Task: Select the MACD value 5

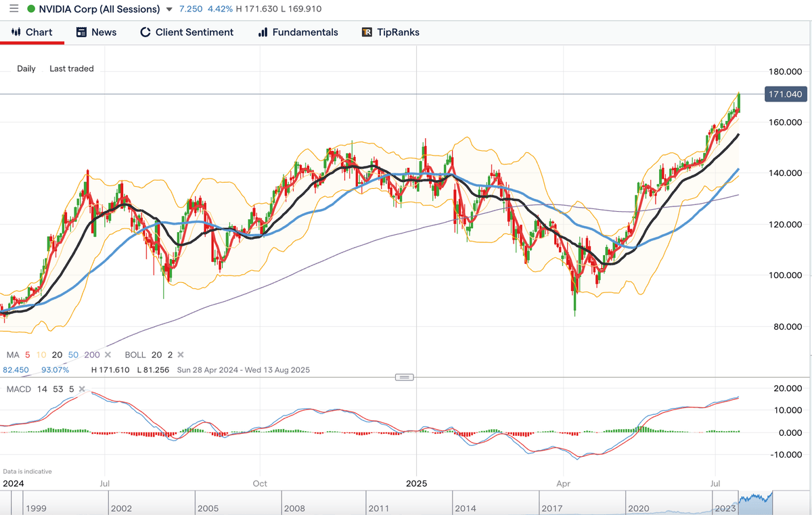Action: (x=72, y=389)
